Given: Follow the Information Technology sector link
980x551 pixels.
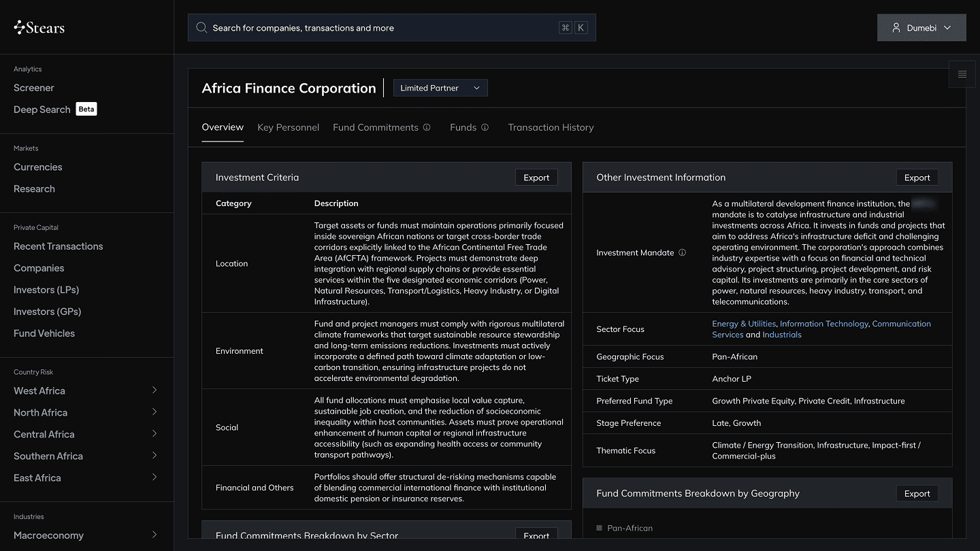Looking at the screenshot, I should (x=824, y=324).
